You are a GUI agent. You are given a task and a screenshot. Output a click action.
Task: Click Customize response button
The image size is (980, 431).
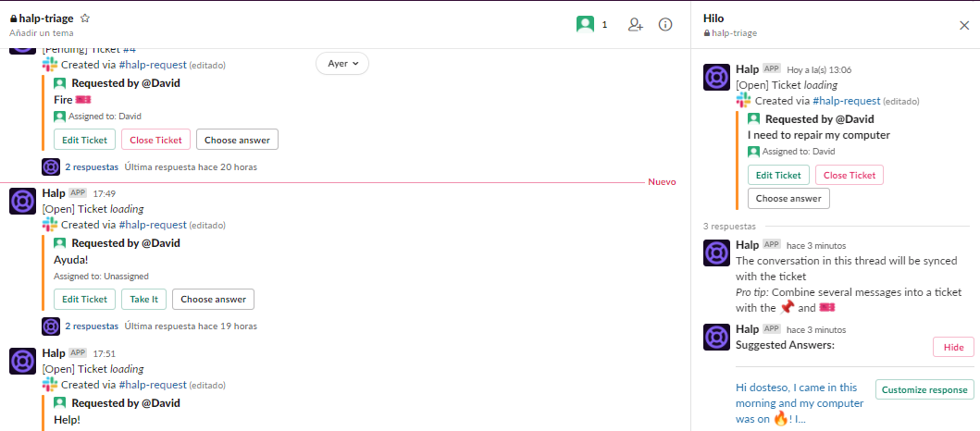924,389
